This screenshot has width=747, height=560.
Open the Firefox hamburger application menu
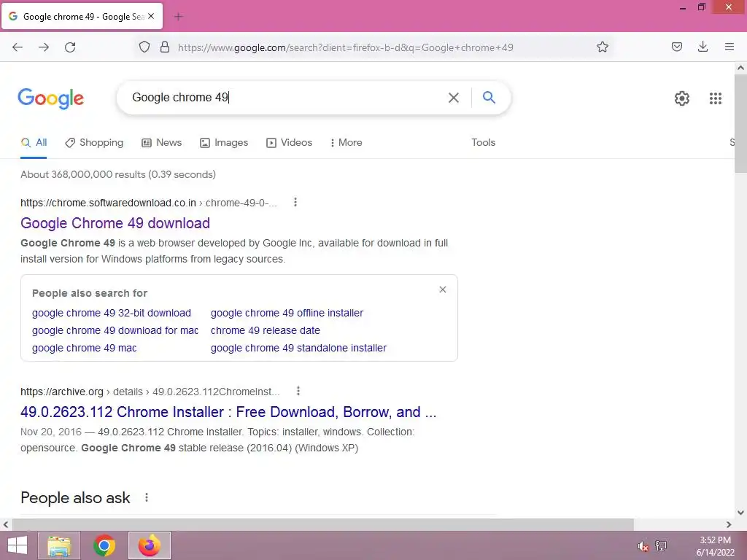click(x=729, y=47)
